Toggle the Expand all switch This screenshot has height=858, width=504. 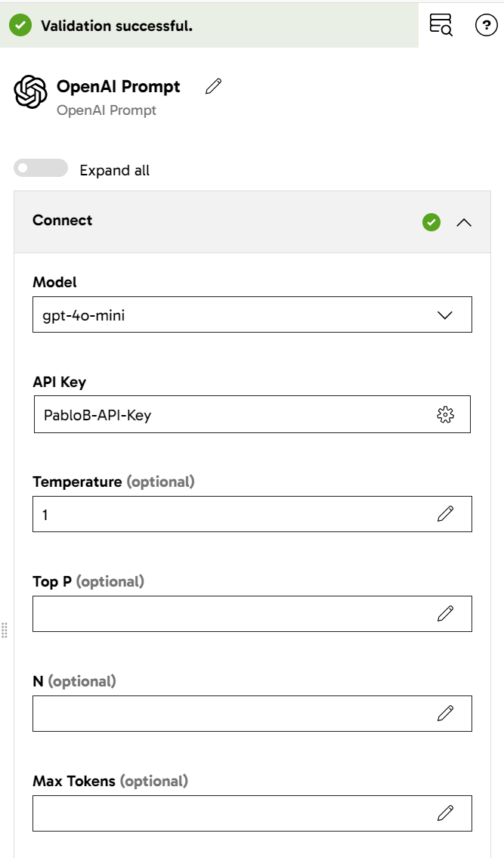tap(41, 169)
